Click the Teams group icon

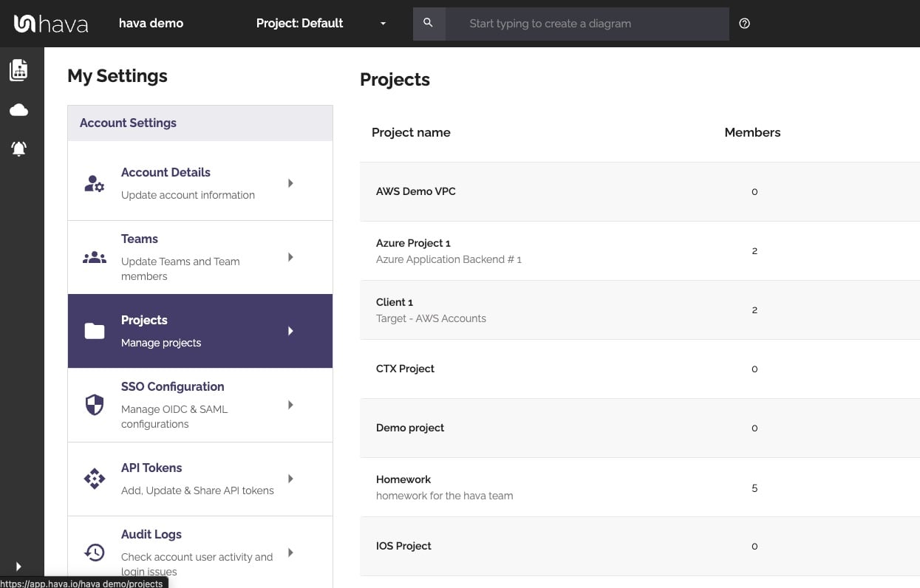click(95, 256)
